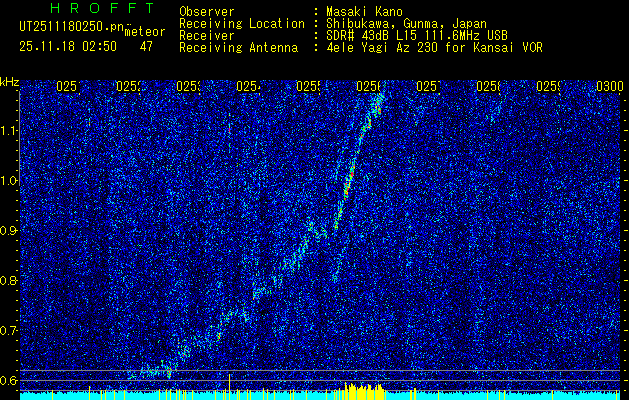629x400 pixels.
Task: Select the filename UT2511180250.pn
Action: (x=71, y=26)
